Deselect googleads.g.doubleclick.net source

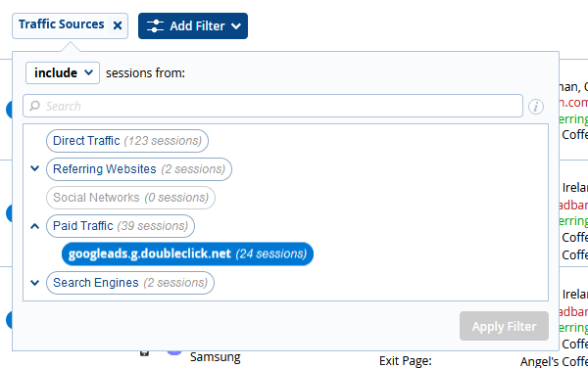tap(187, 253)
